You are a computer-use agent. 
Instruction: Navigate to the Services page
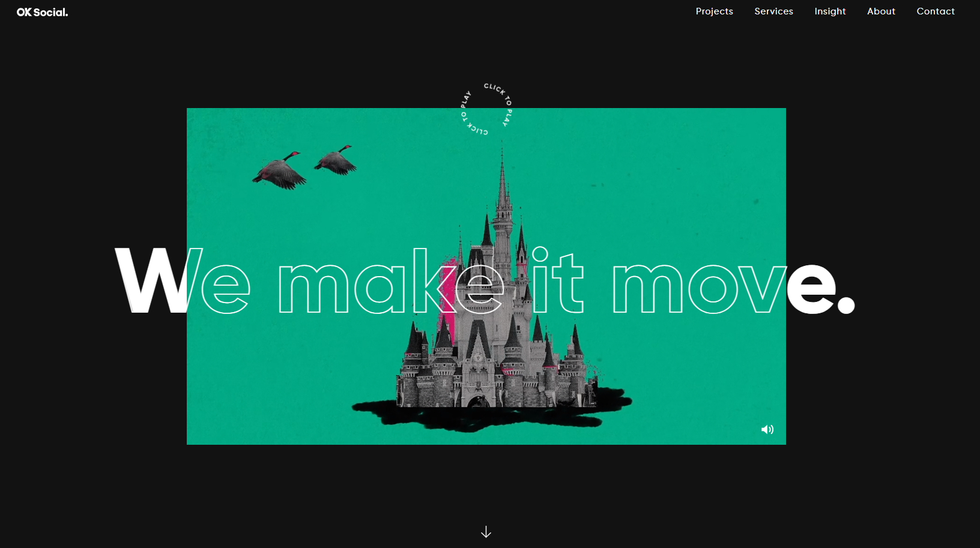point(773,11)
